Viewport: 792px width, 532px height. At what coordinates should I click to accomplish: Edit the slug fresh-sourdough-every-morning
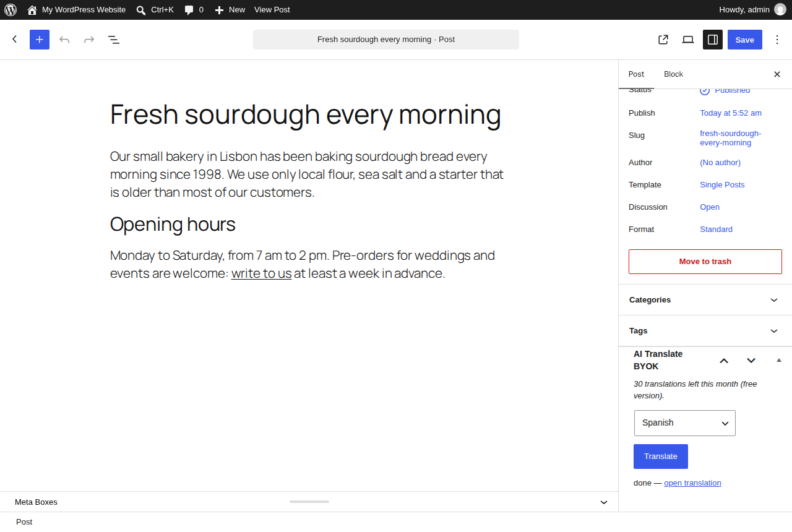(x=731, y=138)
